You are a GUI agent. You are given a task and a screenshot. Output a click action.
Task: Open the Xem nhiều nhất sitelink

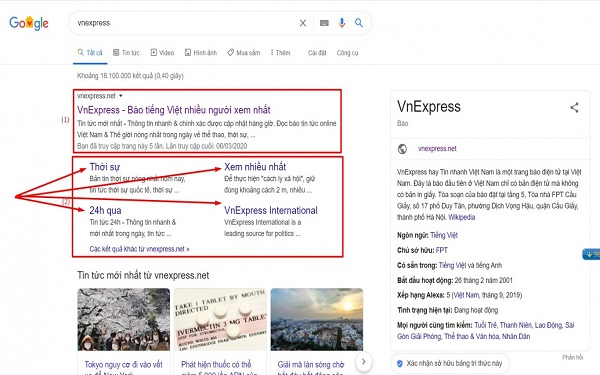point(255,167)
